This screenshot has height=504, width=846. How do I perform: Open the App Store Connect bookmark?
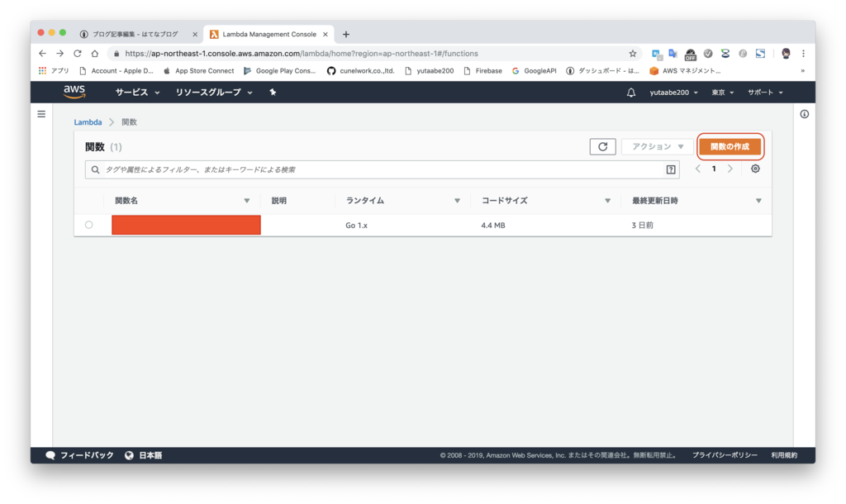(x=198, y=71)
